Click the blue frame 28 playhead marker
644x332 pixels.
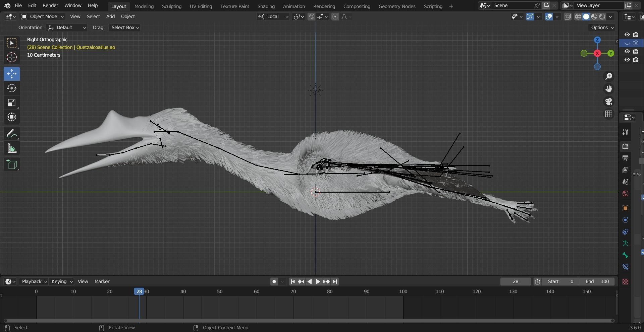(x=139, y=291)
